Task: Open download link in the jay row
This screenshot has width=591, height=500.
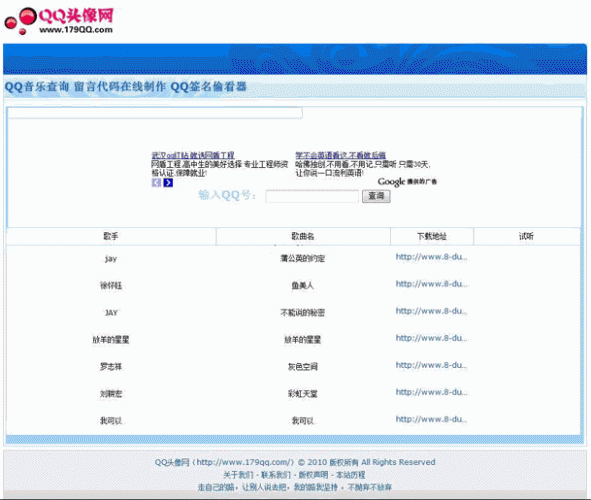Action: (x=432, y=257)
